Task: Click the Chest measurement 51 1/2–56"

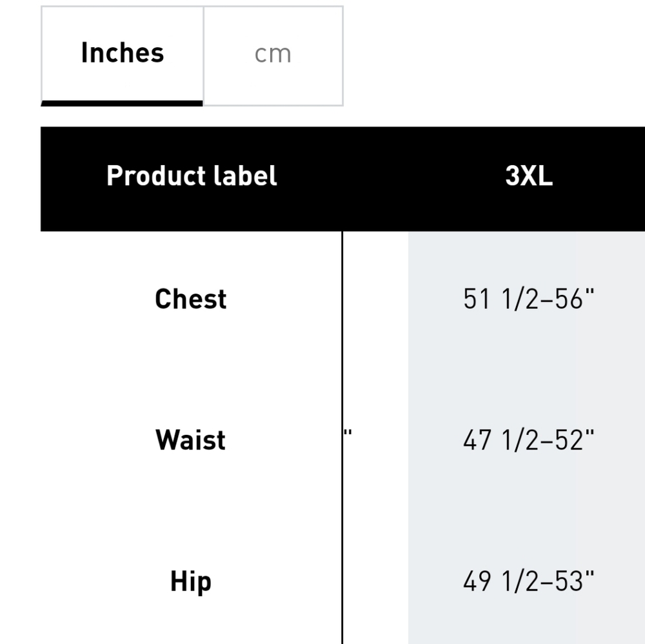Action: pos(529,299)
